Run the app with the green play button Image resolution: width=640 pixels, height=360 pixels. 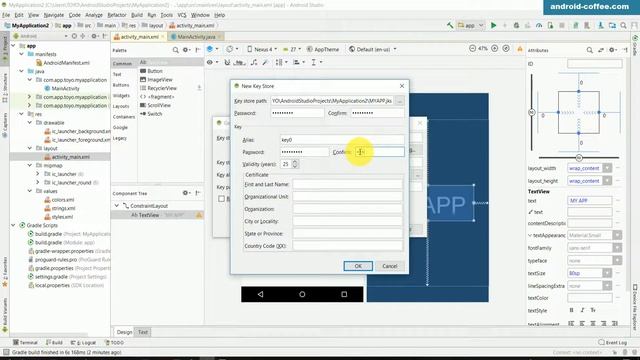[x=493, y=25]
